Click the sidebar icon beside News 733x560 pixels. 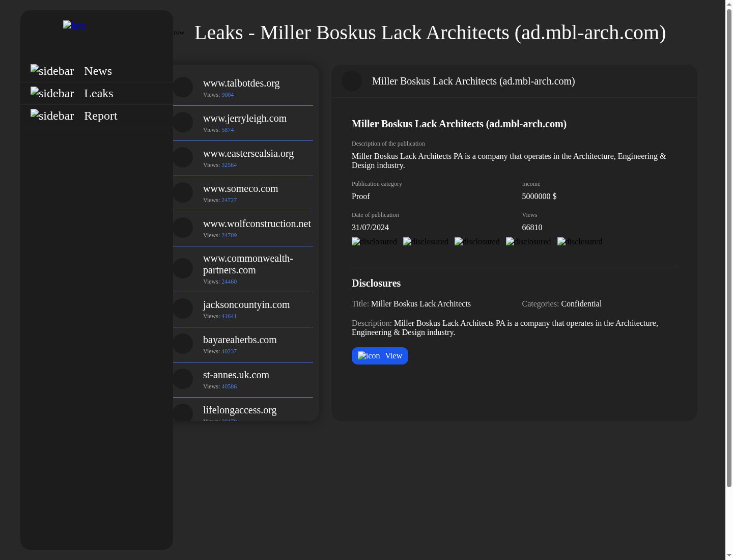tap(52, 71)
